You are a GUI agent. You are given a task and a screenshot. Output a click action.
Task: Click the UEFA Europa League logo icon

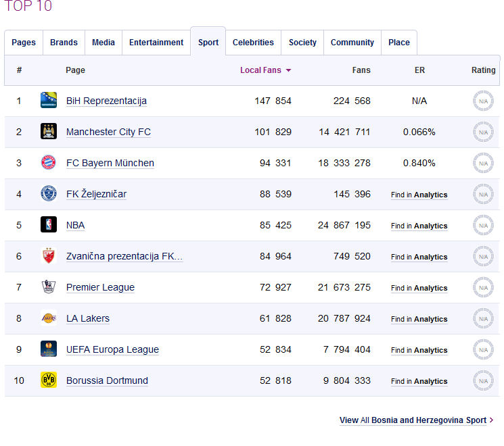pos(49,349)
